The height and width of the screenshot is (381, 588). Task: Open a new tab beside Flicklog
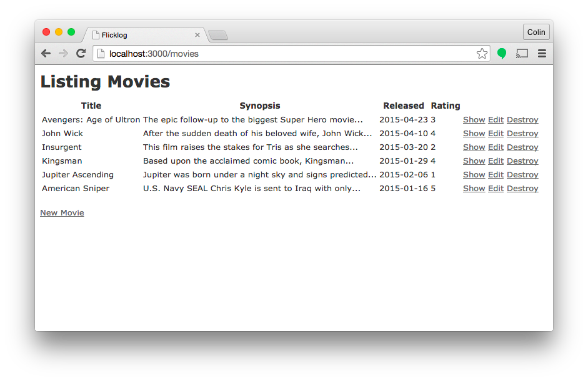click(x=218, y=35)
